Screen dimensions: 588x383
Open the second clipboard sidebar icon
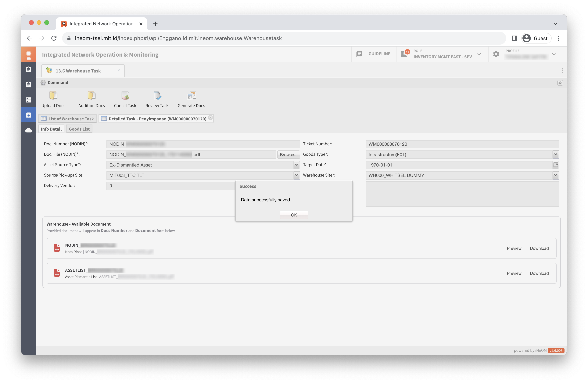tap(29, 85)
